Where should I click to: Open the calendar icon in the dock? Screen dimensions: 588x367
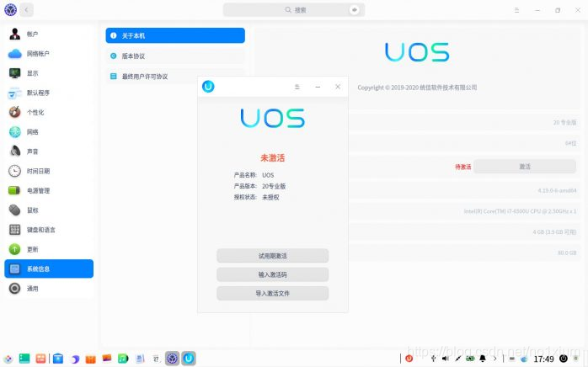156,359
